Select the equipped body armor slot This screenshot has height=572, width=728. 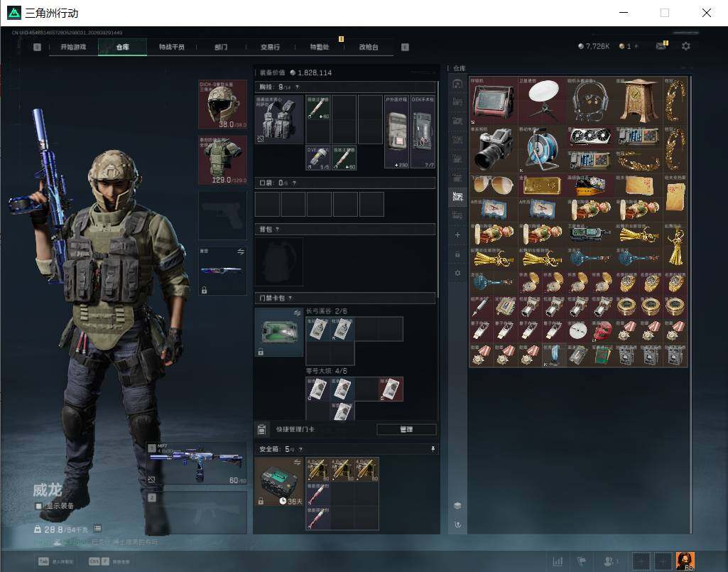pyautogui.click(x=222, y=160)
